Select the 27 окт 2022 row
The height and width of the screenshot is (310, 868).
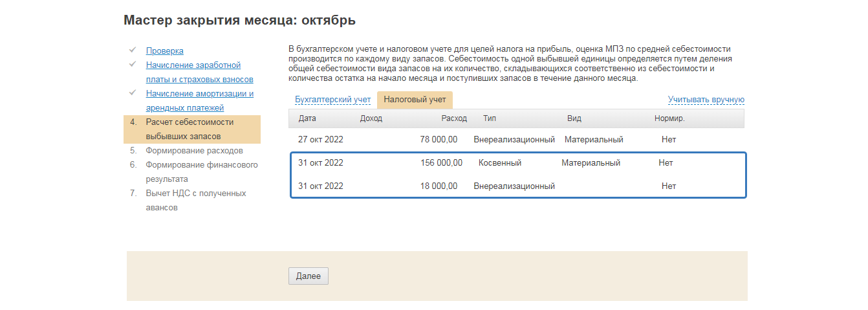516,139
